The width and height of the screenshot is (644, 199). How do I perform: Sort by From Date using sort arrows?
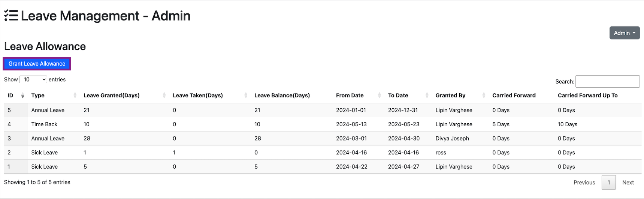380,96
